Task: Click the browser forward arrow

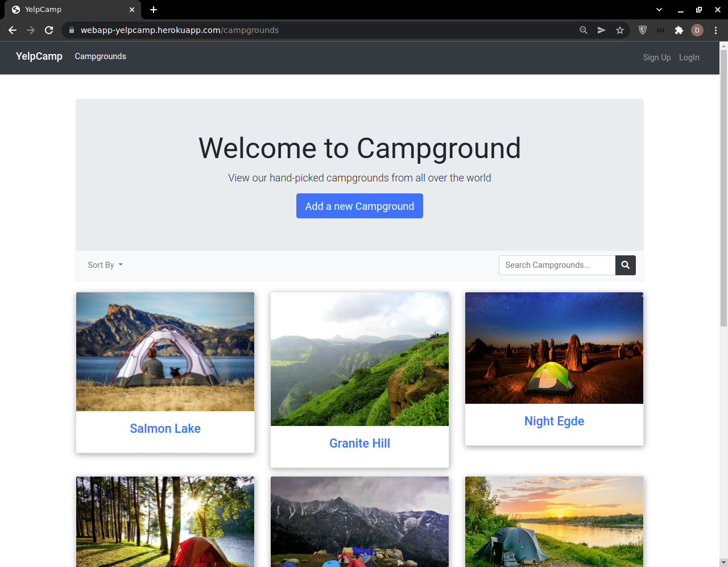Action: coord(31,30)
